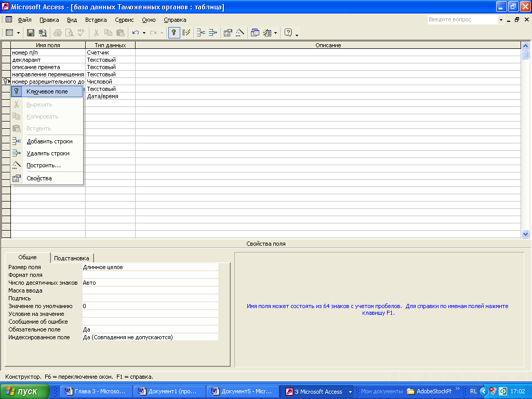This screenshot has width=532, height=399.
Task: Open the Properties toolbar icon
Action: 228,33
